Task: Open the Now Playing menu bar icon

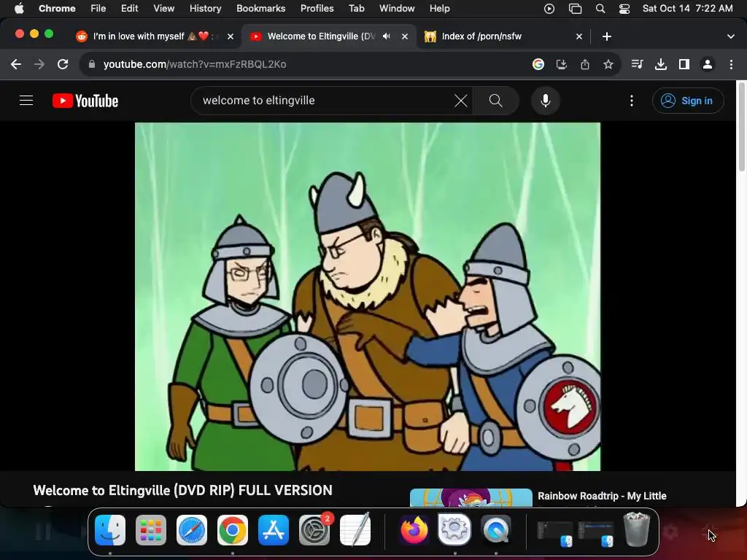Action: [x=549, y=9]
